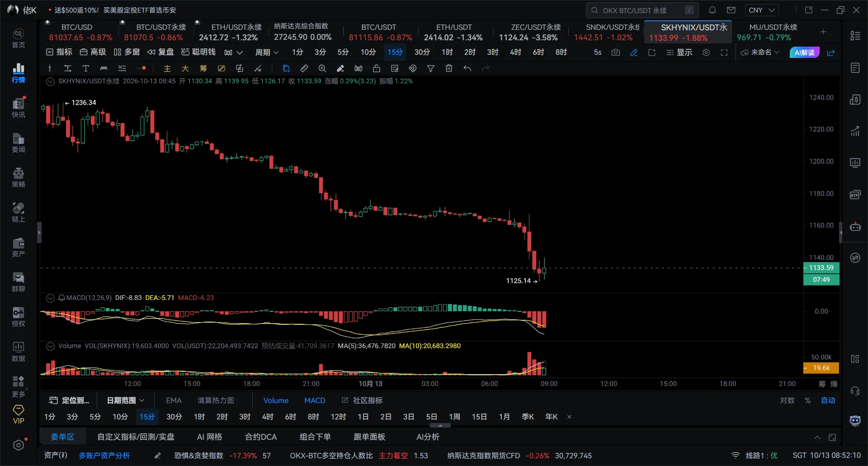Open the AI分析 tab
This screenshot has height=466, width=868.
428,437
